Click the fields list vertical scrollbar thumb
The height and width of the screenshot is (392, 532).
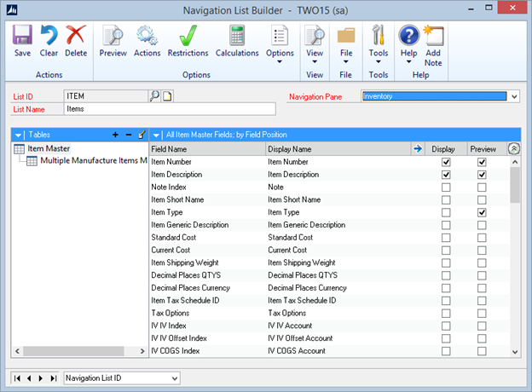(x=515, y=185)
